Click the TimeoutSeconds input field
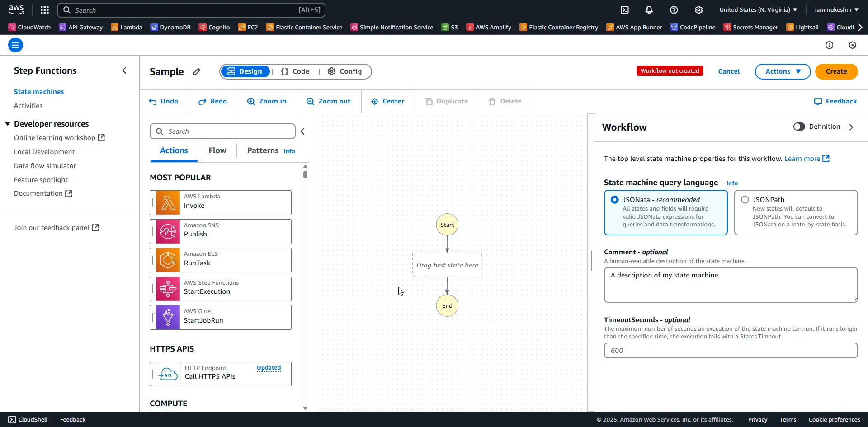Viewport: 868px width, 427px height. 731,351
